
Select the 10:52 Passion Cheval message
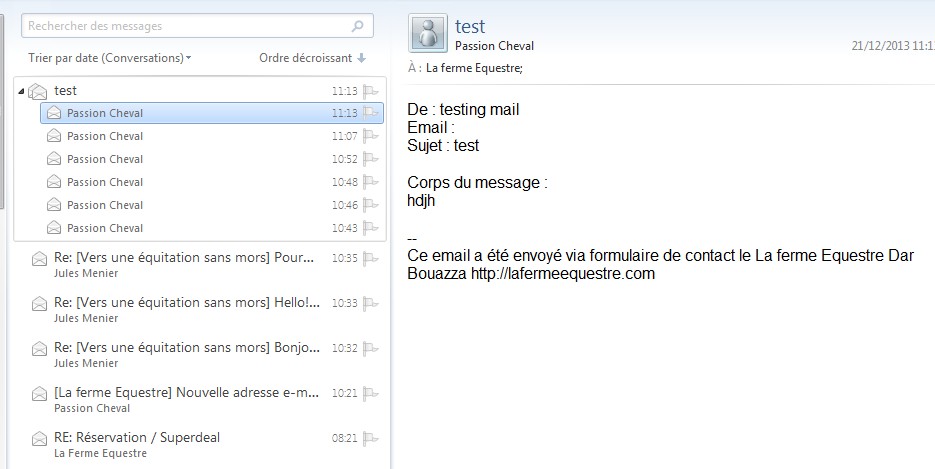(212, 159)
